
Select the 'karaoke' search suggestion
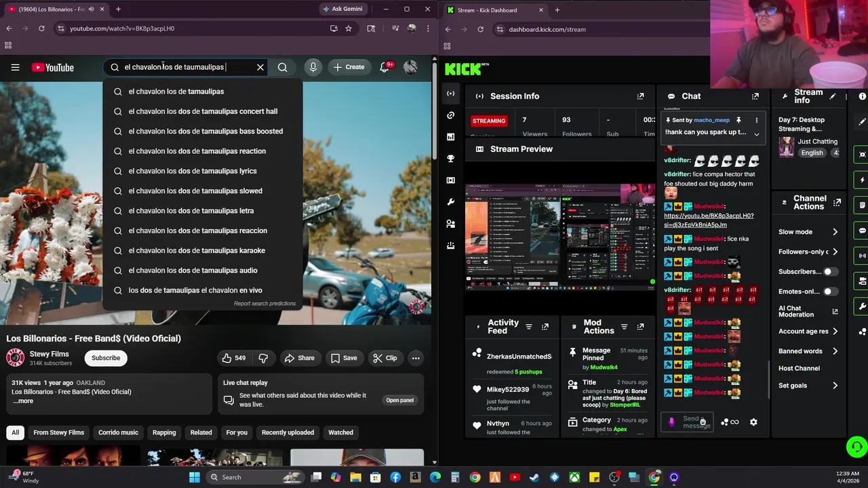coord(202,250)
